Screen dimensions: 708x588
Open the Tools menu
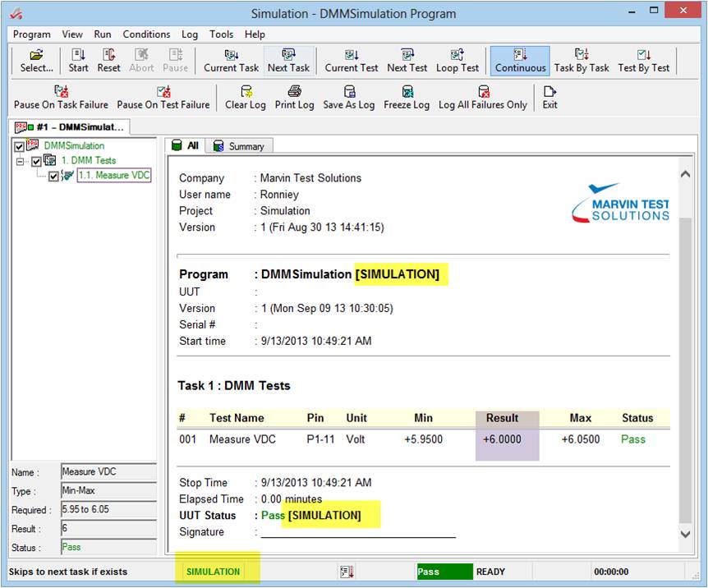click(221, 34)
